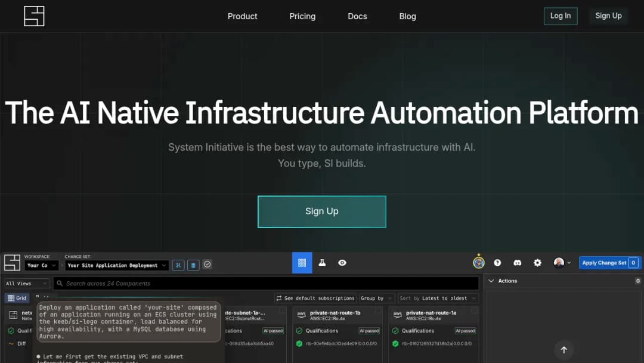Click the create new change set branch icon
Image resolution: width=644 pixels, height=363 pixels.
[178, 265]
